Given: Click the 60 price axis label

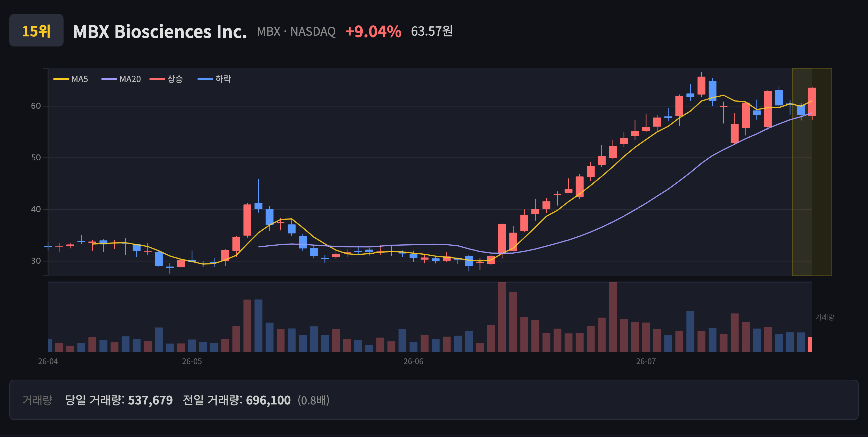Looking at the screenshot, I should click(36, 106).
